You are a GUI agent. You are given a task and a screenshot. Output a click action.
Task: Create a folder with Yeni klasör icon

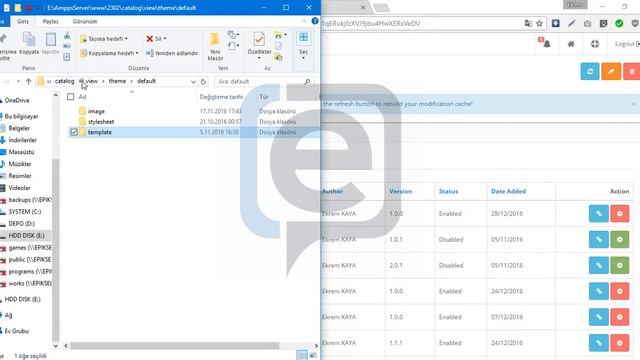(215, 40)
